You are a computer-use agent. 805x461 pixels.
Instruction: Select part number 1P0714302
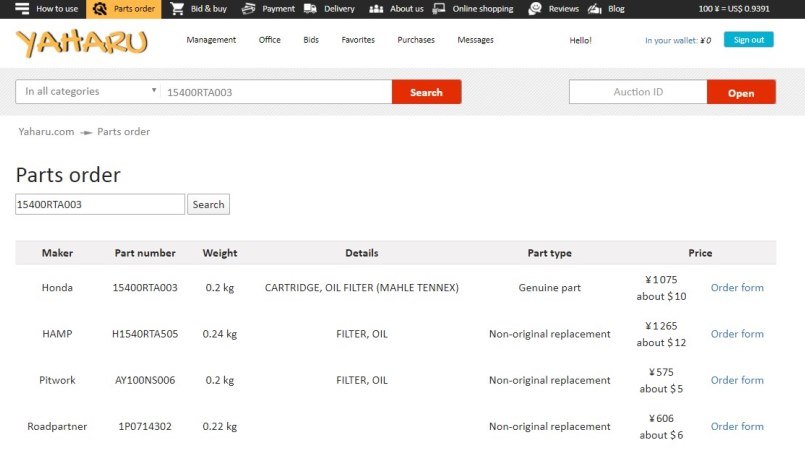[145, 427]
